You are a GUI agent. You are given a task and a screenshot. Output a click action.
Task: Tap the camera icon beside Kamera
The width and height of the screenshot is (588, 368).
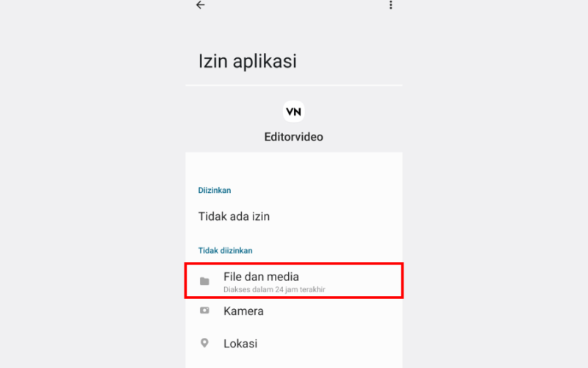pyautogui.click(x=204, y=311)
